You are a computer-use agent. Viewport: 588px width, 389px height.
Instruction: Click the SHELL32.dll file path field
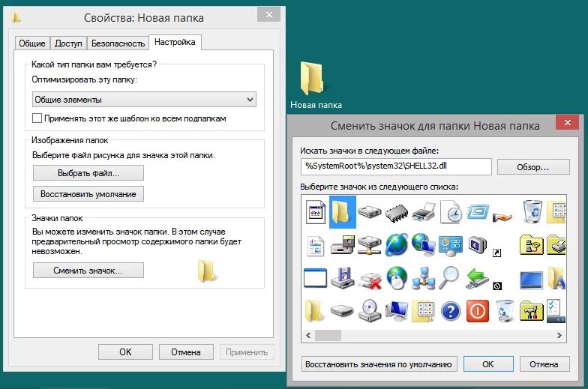click(396, 166)
